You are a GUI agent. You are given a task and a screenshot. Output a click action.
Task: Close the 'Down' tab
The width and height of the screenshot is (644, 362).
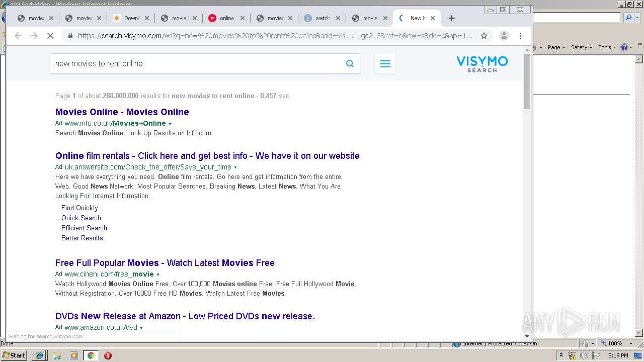pos(147,18)
